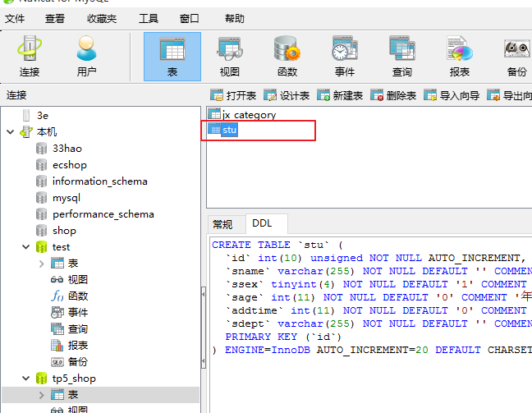Click the 导入向导 (Import Wizard) button
The width and height of the screenshot is (532, 413).
pyautogui.click(x=452, y=96)
